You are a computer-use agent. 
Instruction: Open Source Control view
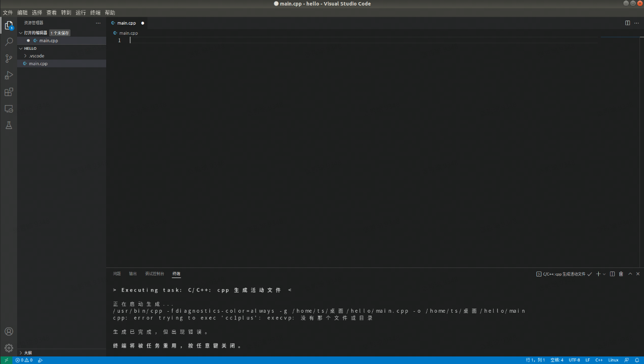click(x=8, y=58)
